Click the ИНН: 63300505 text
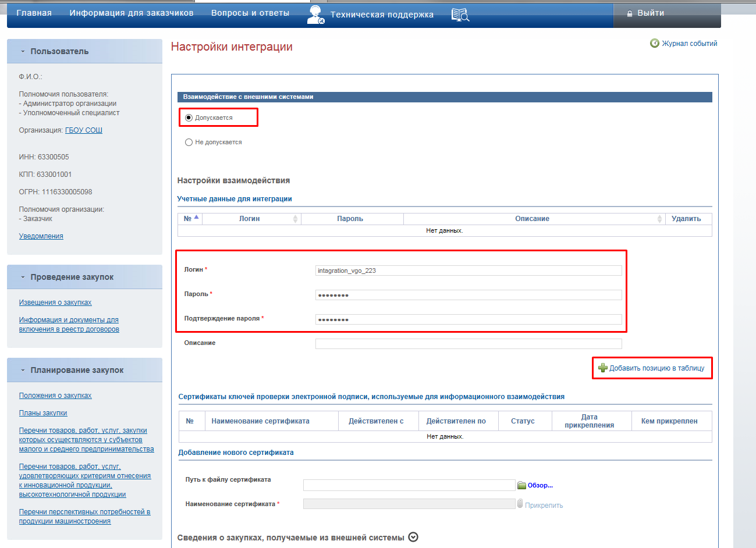The height and width of the screenshot is (548, 756). pos(44,157)
